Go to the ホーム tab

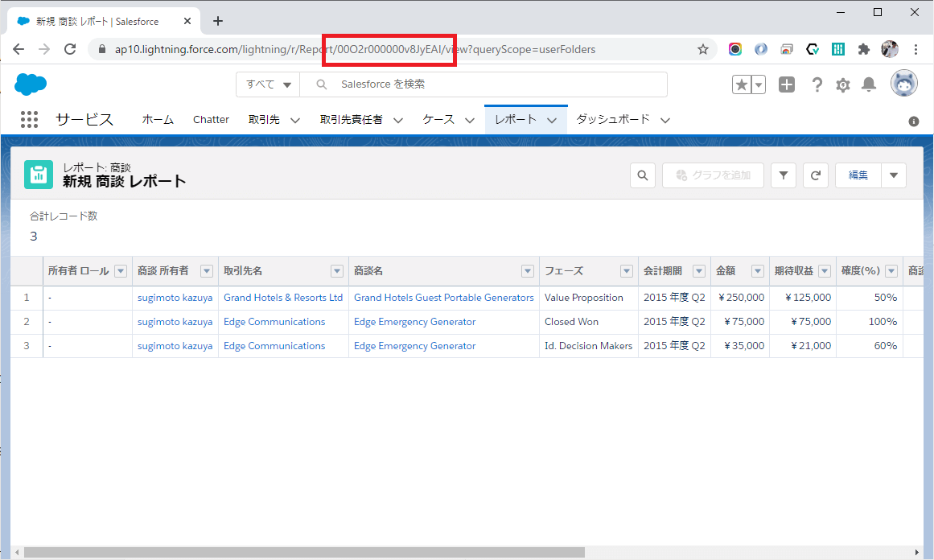tap(158, 120)
